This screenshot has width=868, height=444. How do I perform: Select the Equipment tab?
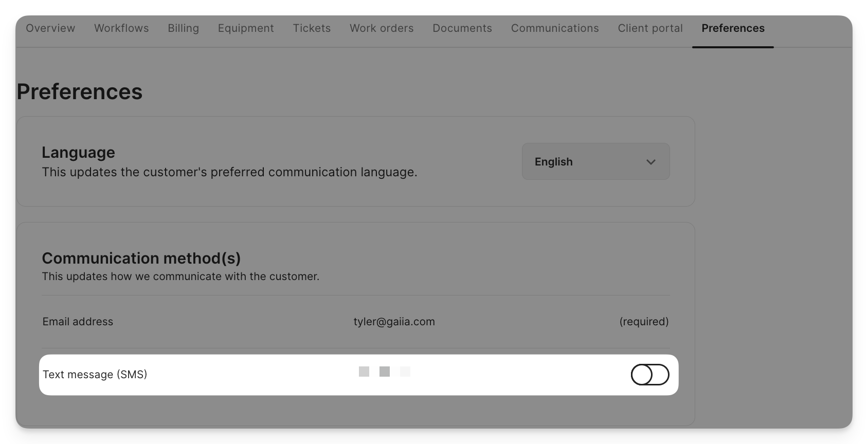(246, 28)
